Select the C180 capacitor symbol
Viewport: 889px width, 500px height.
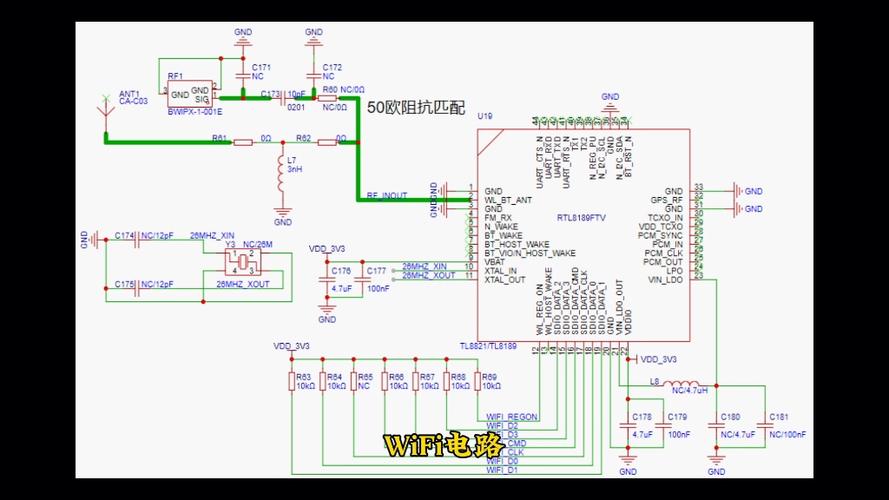[x=716, y=426]
